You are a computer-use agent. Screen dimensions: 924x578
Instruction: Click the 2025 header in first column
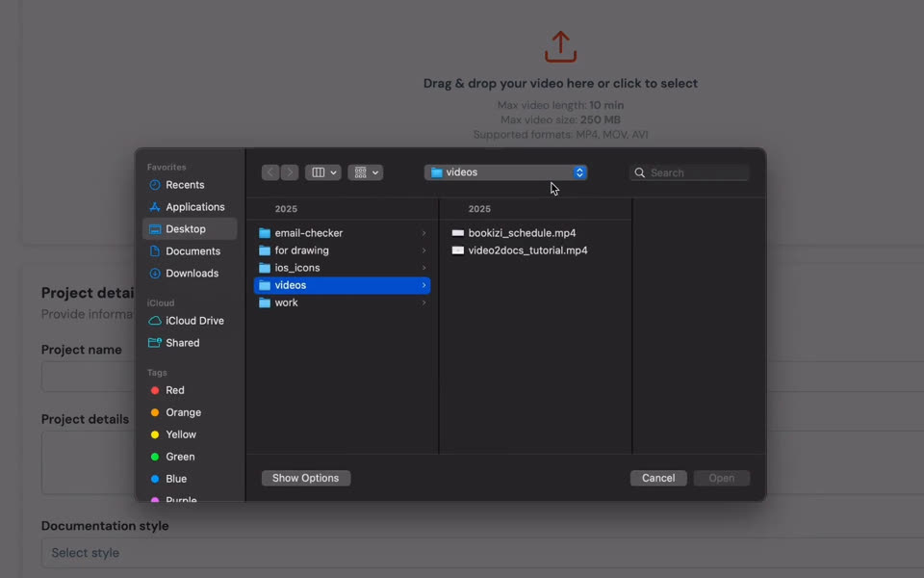pyautogui.click(x=286, y=209)
